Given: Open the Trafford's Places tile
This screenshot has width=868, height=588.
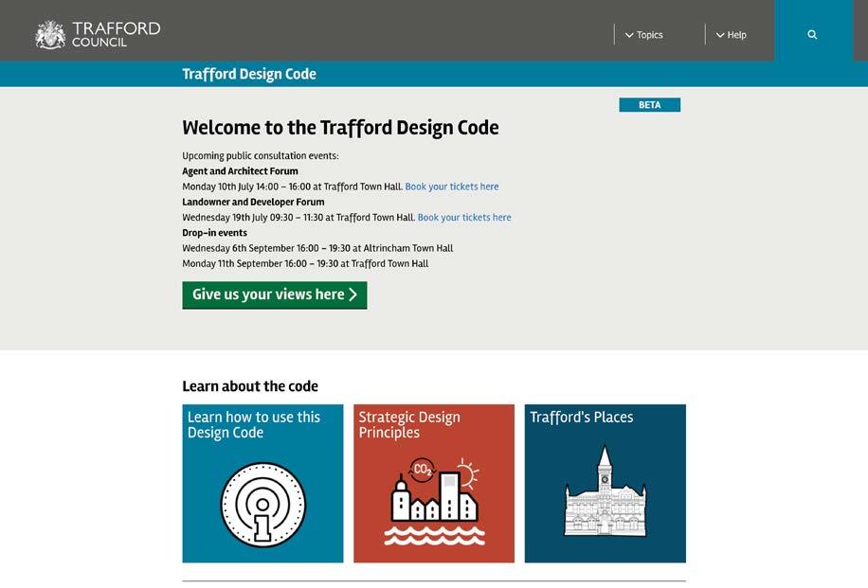Looking at the screenshot, I should 606,483.
